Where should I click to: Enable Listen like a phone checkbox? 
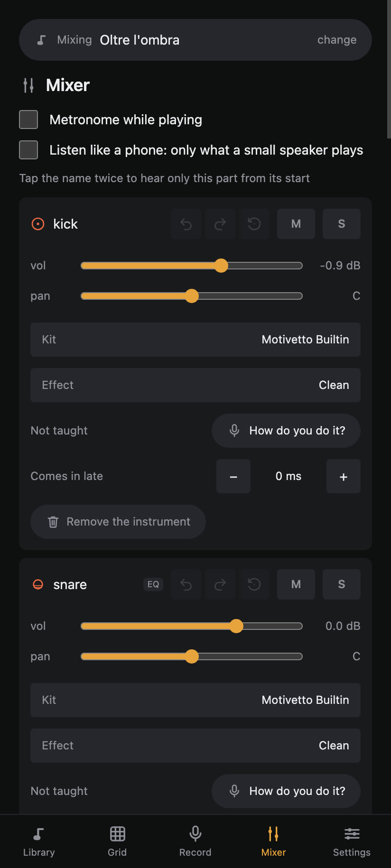tap(28, 150)
